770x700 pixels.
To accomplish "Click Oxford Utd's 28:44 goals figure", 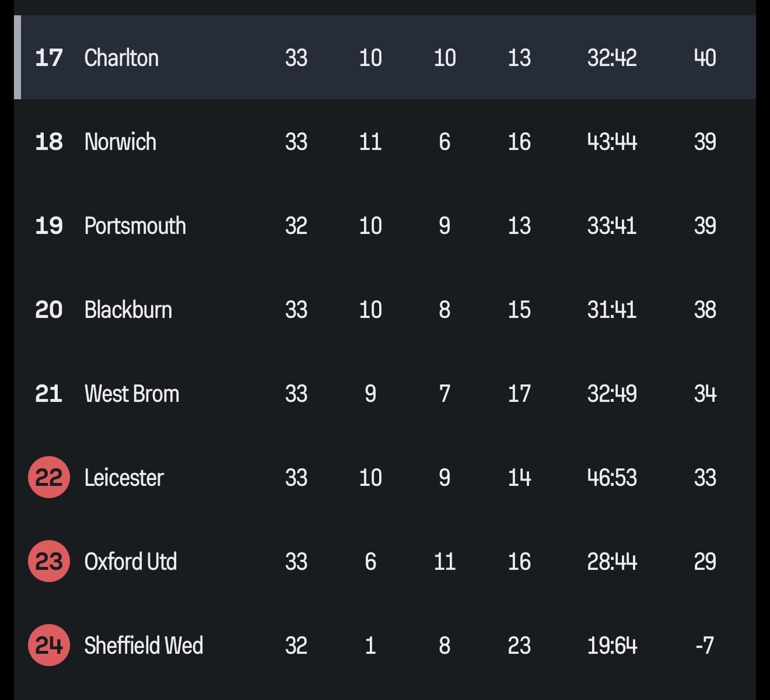I will (612, 562).
